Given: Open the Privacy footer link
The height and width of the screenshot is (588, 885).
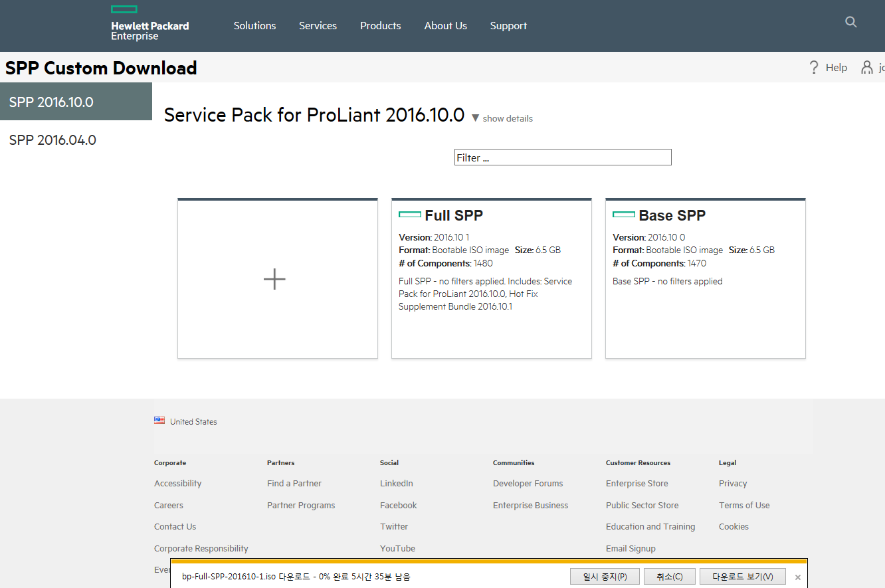Looking at the screenshot, I should (733, 484).
